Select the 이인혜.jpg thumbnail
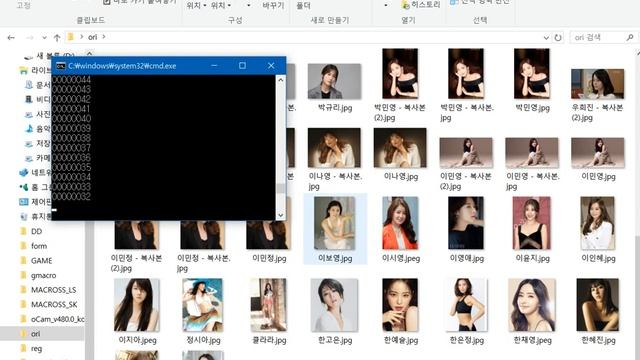Viewport: 640px width, 360px height. (598, 223)
